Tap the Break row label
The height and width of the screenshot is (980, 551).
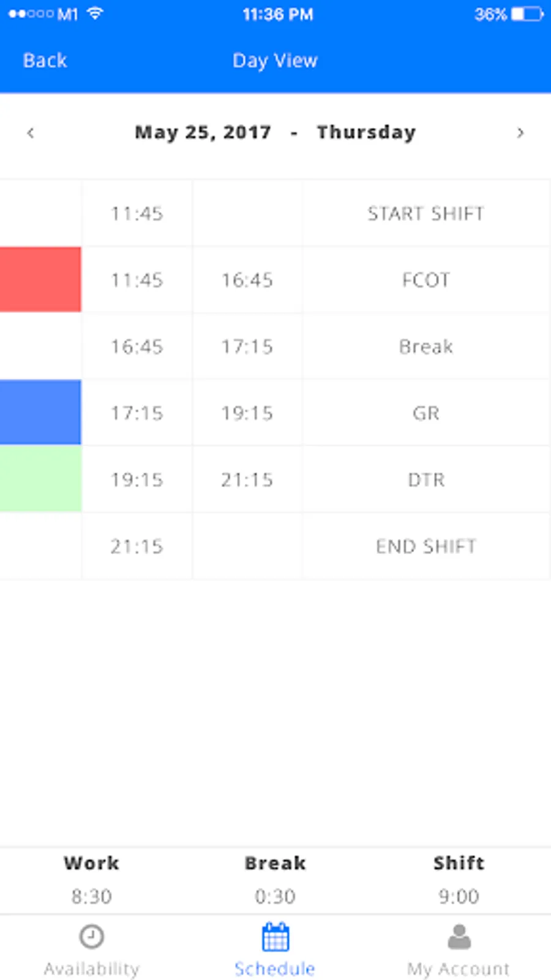(425, 347)
